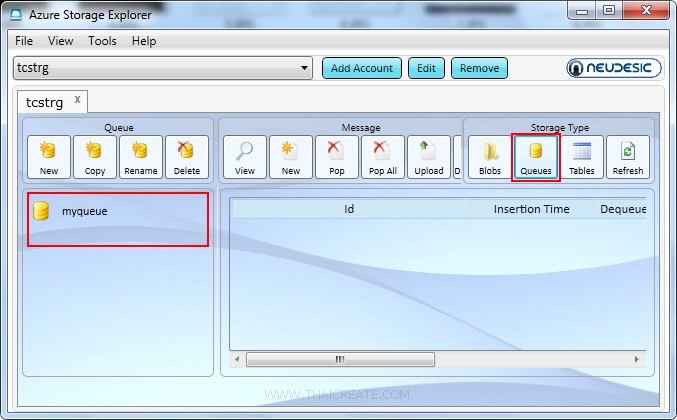Click the Azure Storage Explorer title icon
The width and height of the screenshot is (677, 420).
16,14
